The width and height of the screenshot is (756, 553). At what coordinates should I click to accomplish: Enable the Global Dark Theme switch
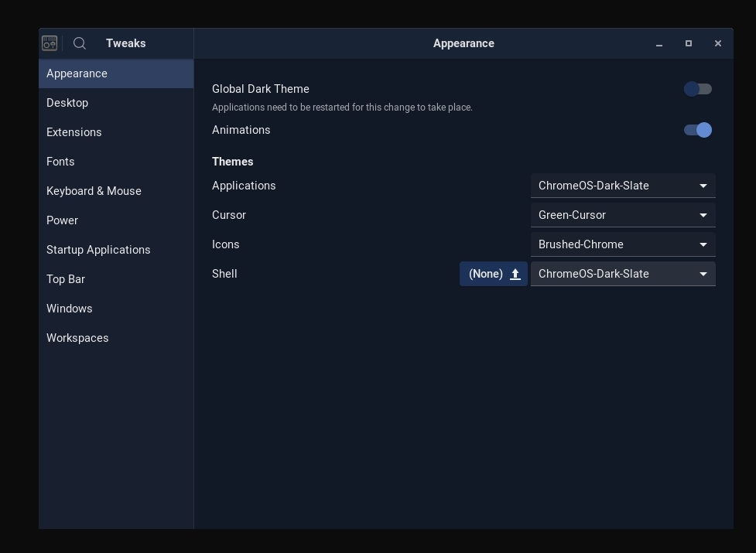coord(698,89)
